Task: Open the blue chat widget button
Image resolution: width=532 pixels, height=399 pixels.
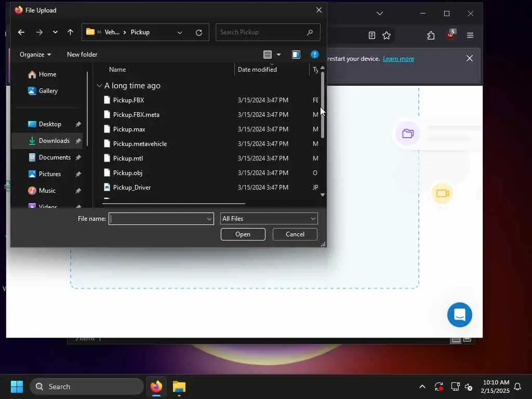Action: point(460,315)
